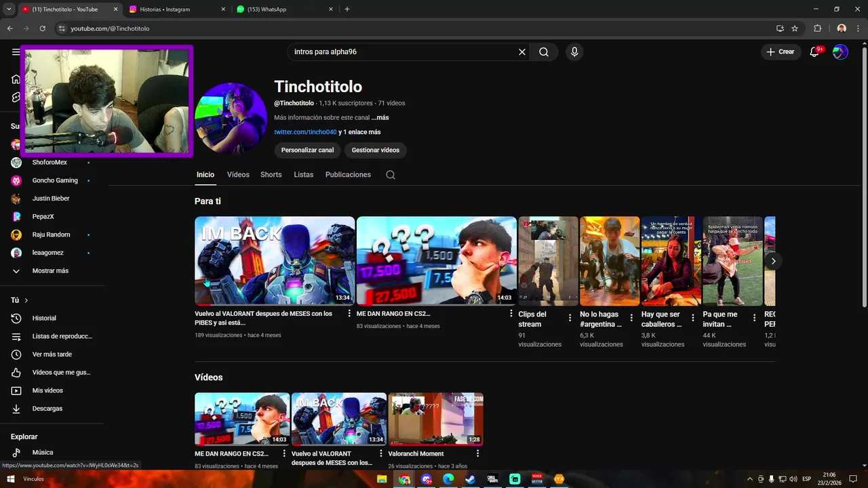This screenshot has height=488, width=868.
Task: Open YouTube notifications bell
Action: point(814,52)
